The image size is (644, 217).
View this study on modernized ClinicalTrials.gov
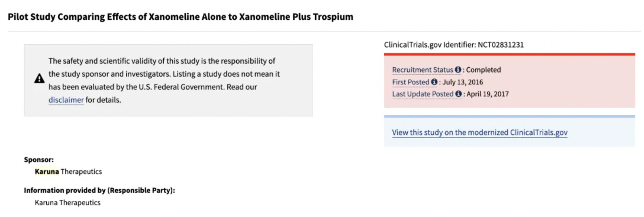(480, 132)
